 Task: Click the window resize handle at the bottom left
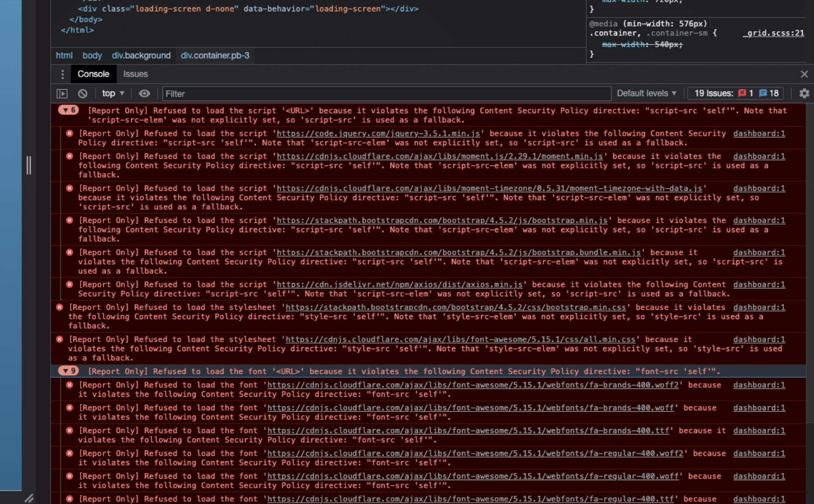click(29, 498)
